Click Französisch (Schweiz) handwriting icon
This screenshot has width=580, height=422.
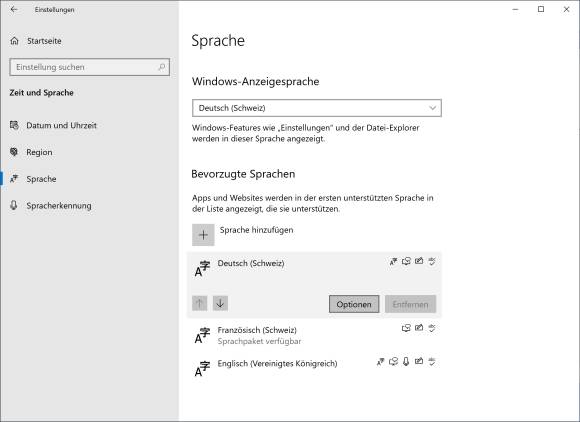[x=419, y=328]
